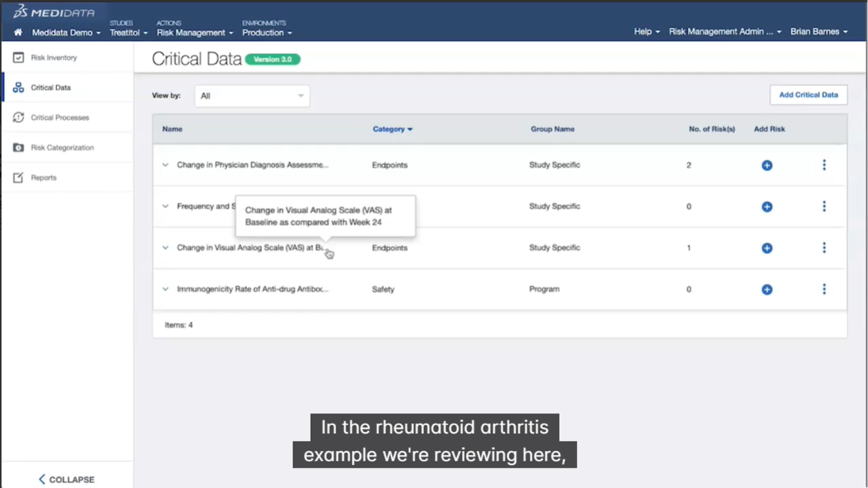Open more options for Immunogenicity Rate row
Screen dimensions: 868x488
(x=824, y=289)
